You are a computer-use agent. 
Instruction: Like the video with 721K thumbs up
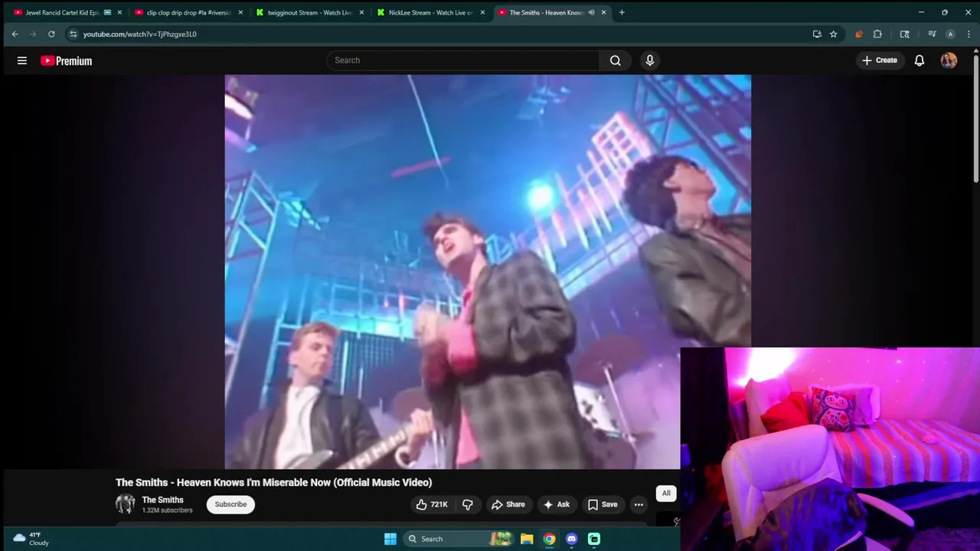431,504
